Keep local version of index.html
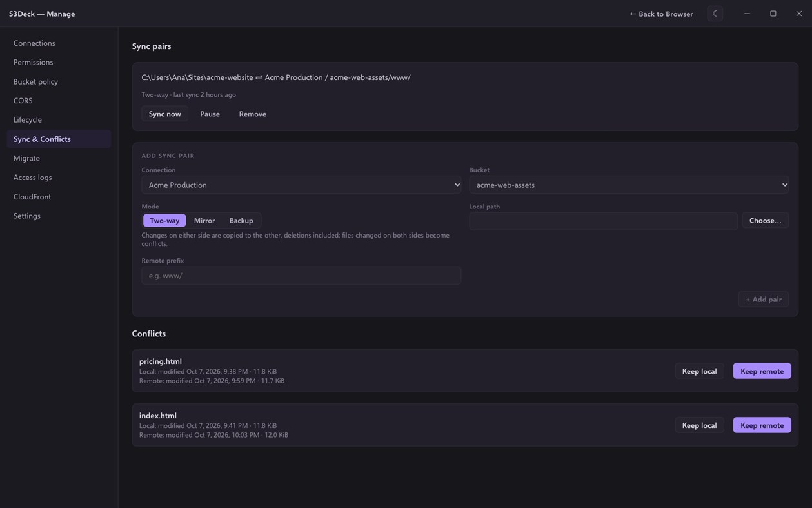Image resolution: width=812 pixels, height=508 pixels. pos(700,425)
